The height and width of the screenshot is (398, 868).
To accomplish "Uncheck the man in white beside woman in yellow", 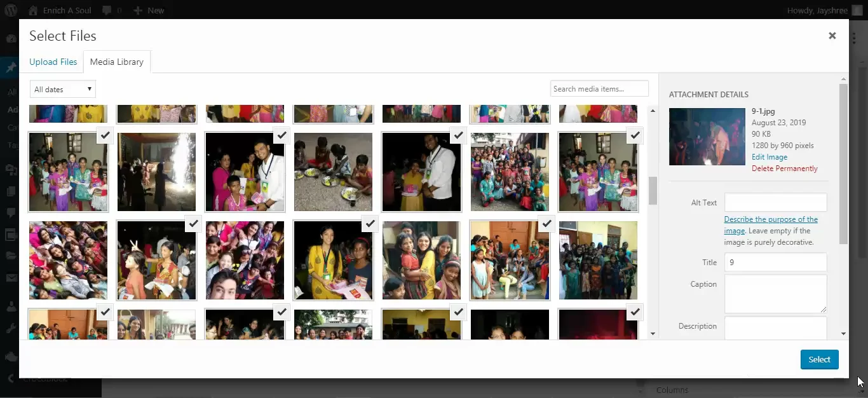I will coord(458,135).
